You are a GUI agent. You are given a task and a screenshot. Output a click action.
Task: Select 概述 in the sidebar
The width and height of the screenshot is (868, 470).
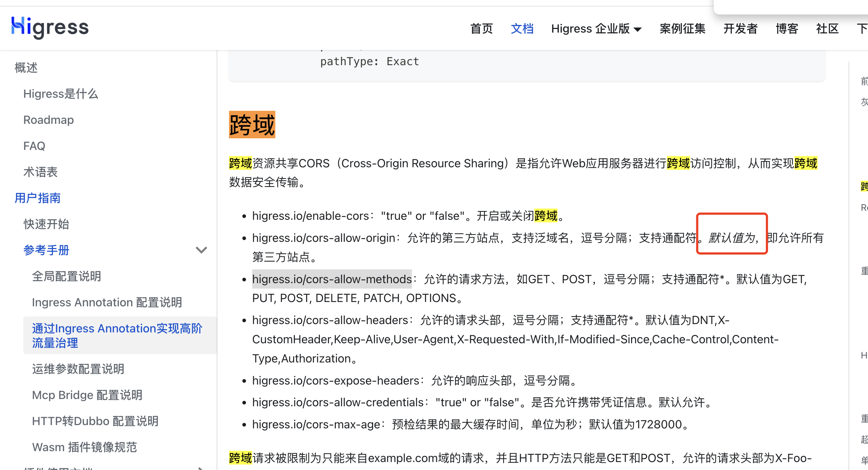click(26, 68)
